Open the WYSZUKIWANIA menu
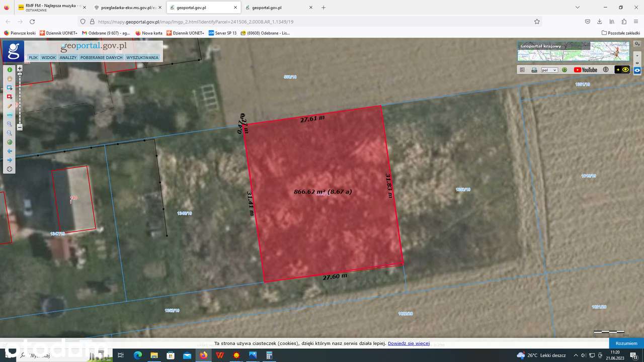The width and height of the screenshot is (644, 362). [x=142, y=57]
